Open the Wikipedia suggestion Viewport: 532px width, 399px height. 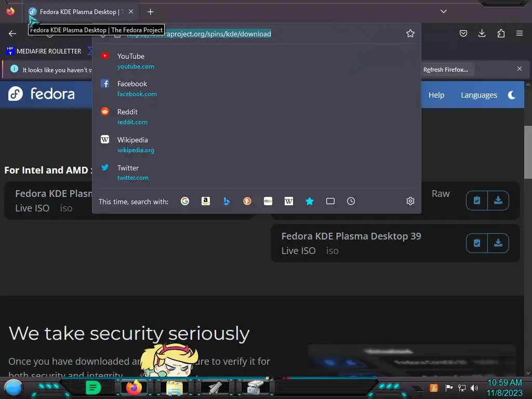click(256, 144)
